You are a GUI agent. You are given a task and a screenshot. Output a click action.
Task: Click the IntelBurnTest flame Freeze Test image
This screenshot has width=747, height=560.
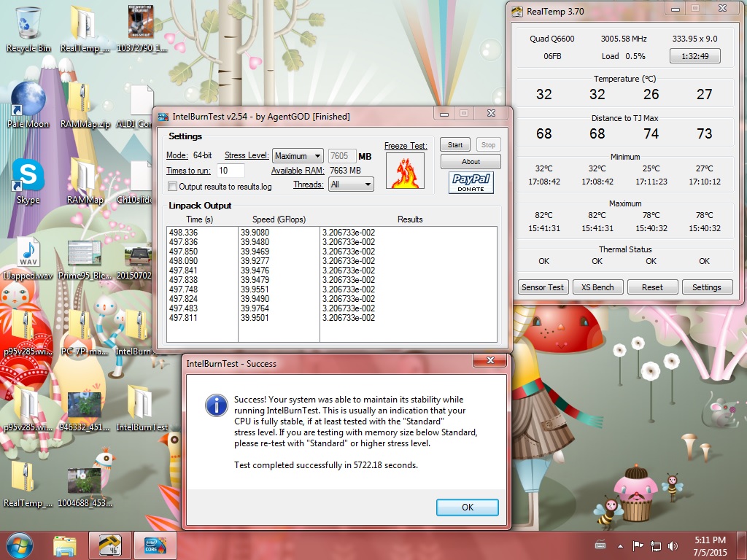[405, 171]
